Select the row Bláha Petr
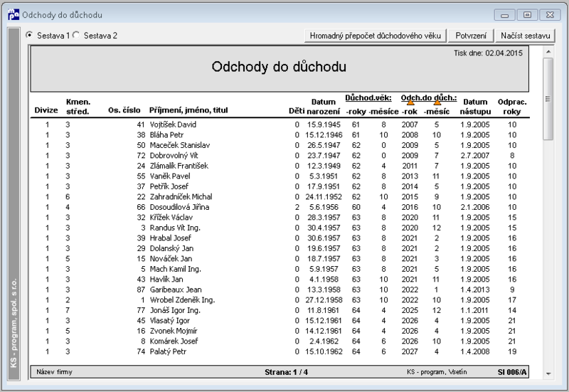569x392 pixels. (x=280, y=134)
